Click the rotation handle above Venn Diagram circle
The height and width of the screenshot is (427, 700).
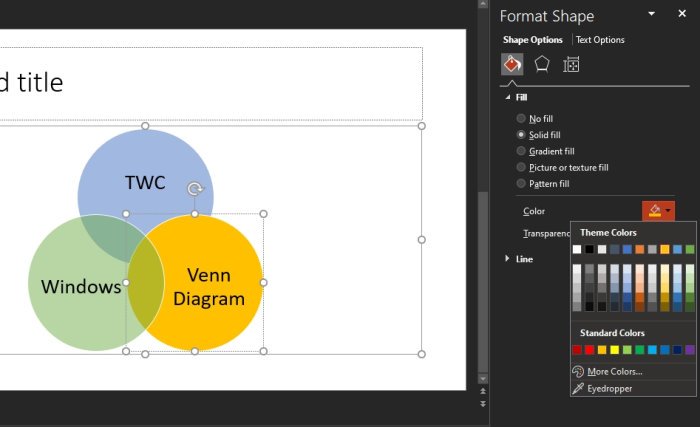click(195, 189)
